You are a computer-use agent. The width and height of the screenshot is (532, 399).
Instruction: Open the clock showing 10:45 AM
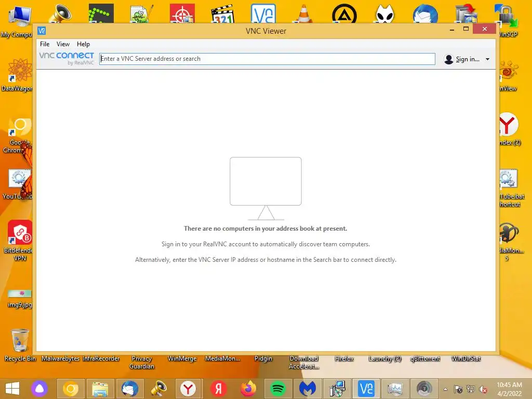(509, 389)
